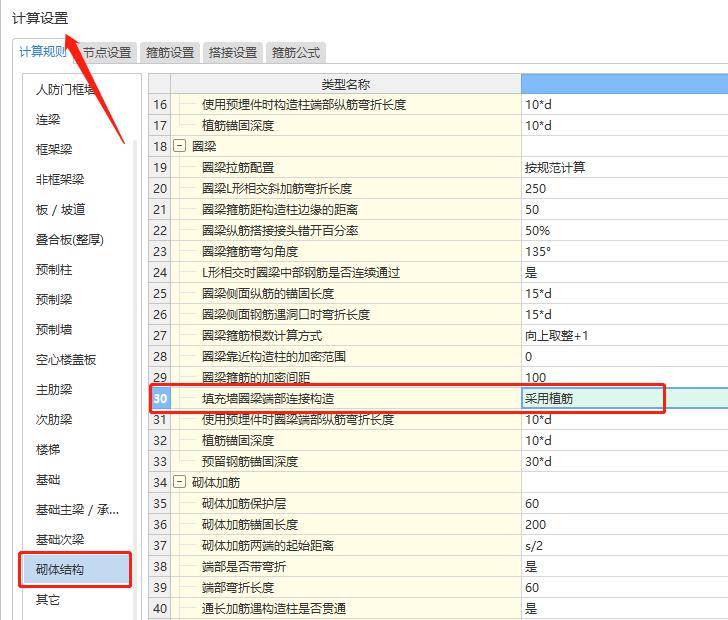
Task: Edit the 50% value in row 22
Action: (624, 230)
